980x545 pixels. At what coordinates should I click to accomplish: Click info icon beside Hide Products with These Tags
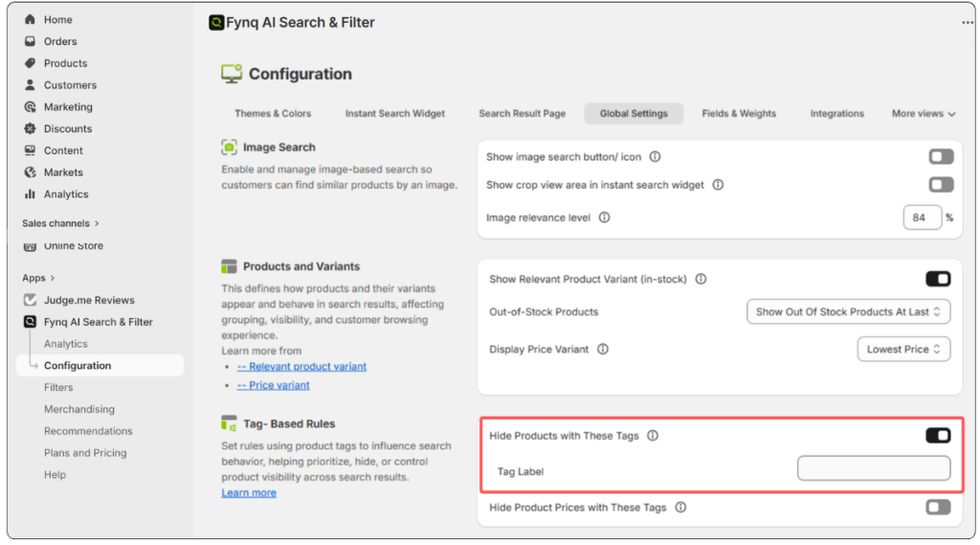[x=653, y=436]
